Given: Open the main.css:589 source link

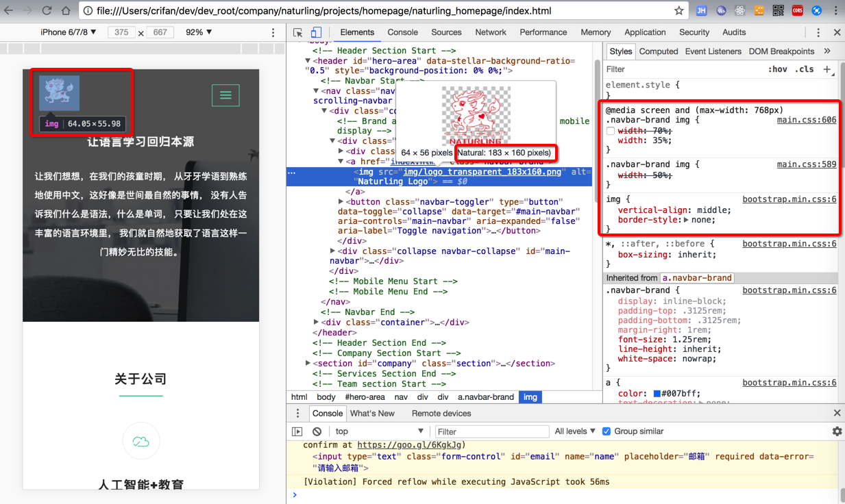Looking at the screenshot, I should pos(807,164).
